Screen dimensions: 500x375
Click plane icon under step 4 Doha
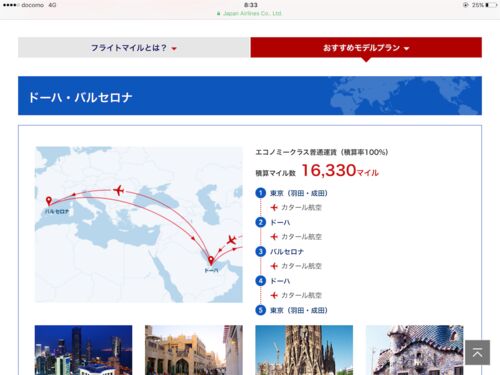[274, 295]
